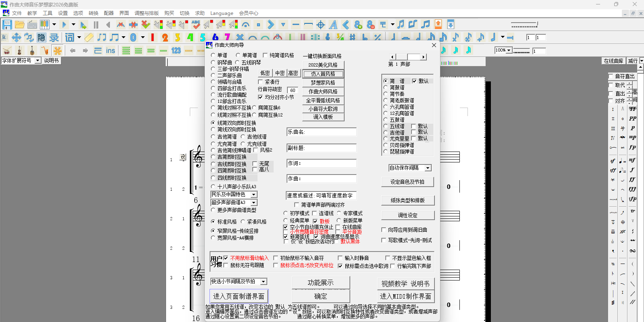Choose the 宽屏风格-A4横排 radio option
This screenshot has height=322, width=644.
pos(214,238)
